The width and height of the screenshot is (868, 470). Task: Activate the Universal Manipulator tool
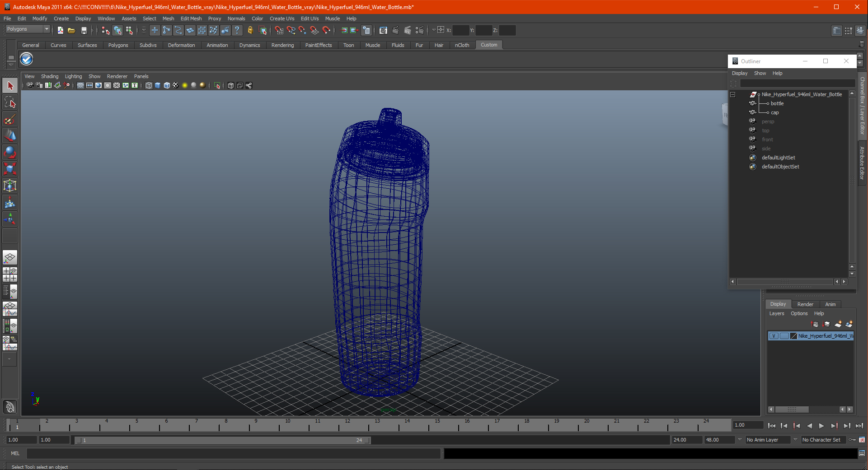(10, 186)
